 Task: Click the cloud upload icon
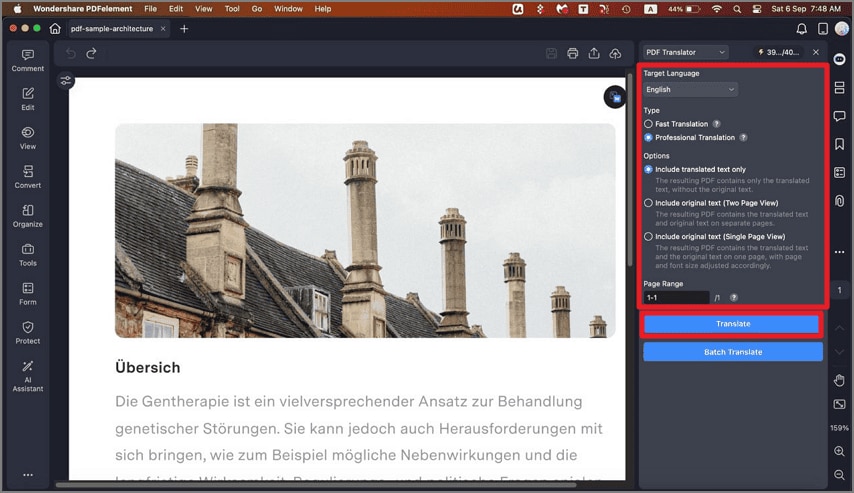(x=615, y=53)
